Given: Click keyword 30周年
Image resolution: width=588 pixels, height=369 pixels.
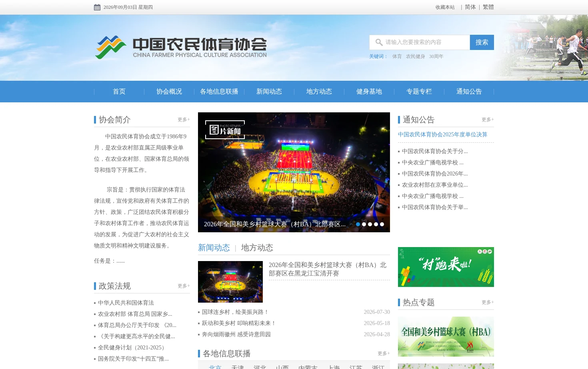Looking at the screenshot, I should pos(436,56).
